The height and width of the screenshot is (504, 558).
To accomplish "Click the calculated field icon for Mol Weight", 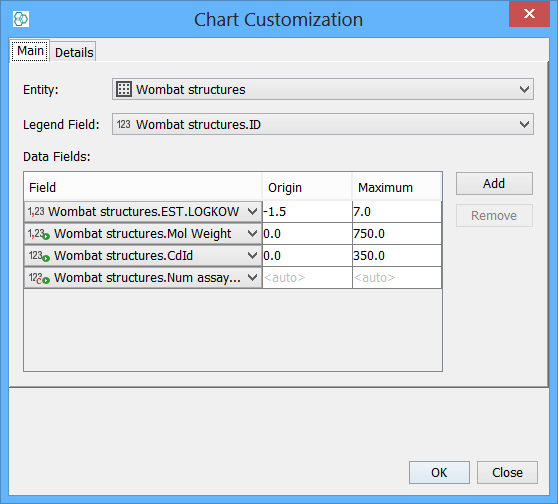I will pos(38,234).
